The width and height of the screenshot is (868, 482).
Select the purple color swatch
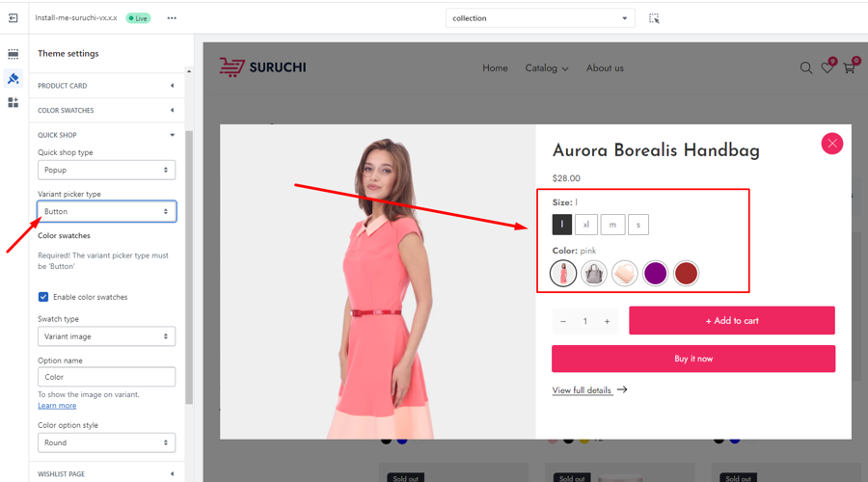pyautogui.click(x=655, y=274)
